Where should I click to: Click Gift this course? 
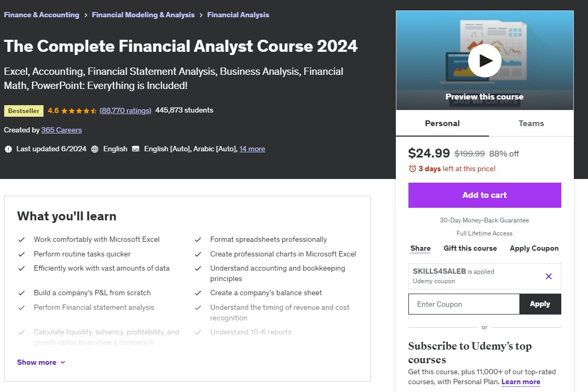pyautogui.click(x=470, y=248)
